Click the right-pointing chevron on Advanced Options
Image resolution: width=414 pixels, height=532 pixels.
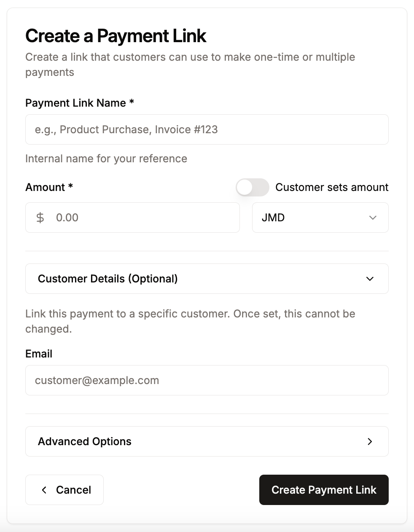(370, 441)
